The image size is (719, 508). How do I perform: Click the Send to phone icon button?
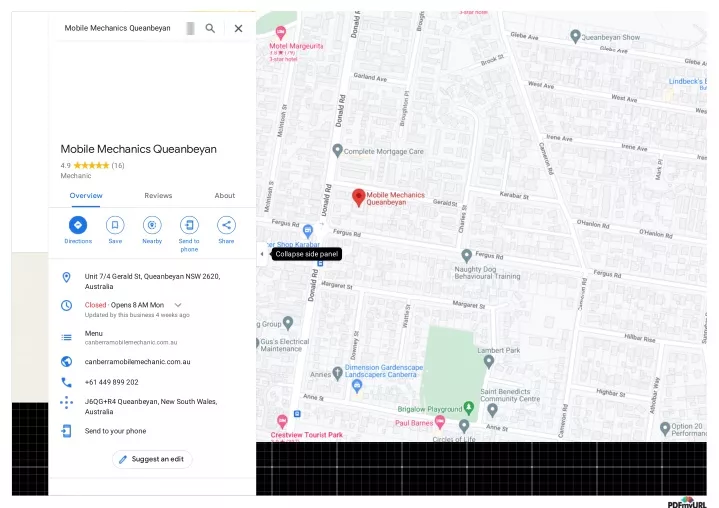[x=189, y=225]
